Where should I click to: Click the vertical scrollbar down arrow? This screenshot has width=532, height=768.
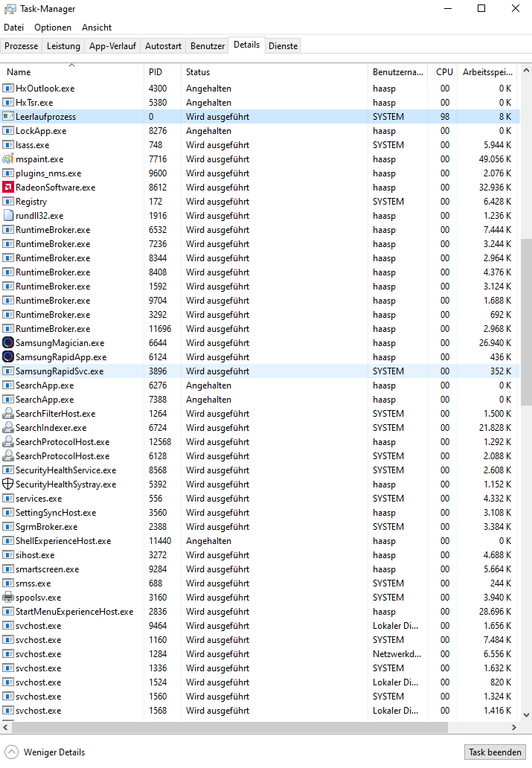526,714
